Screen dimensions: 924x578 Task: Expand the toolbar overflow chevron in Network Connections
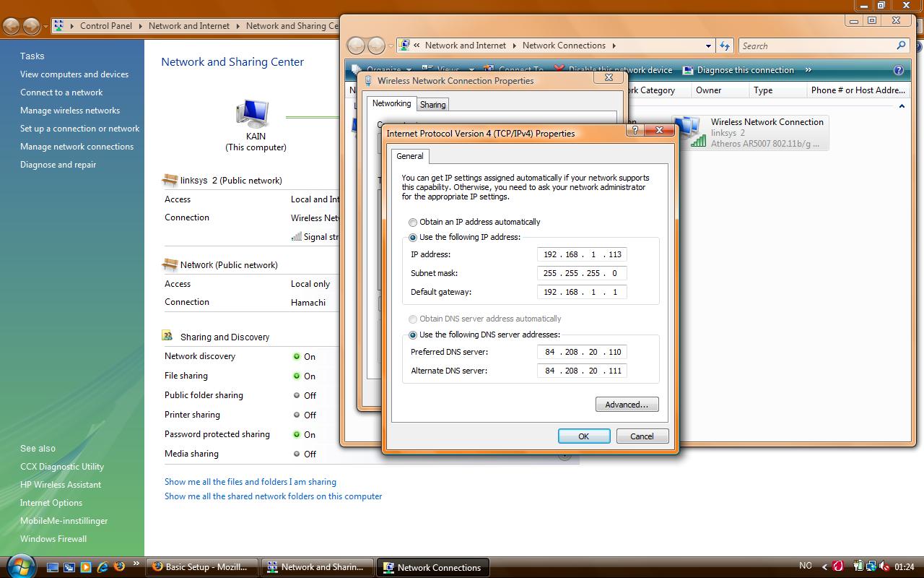tap(808, 70)
